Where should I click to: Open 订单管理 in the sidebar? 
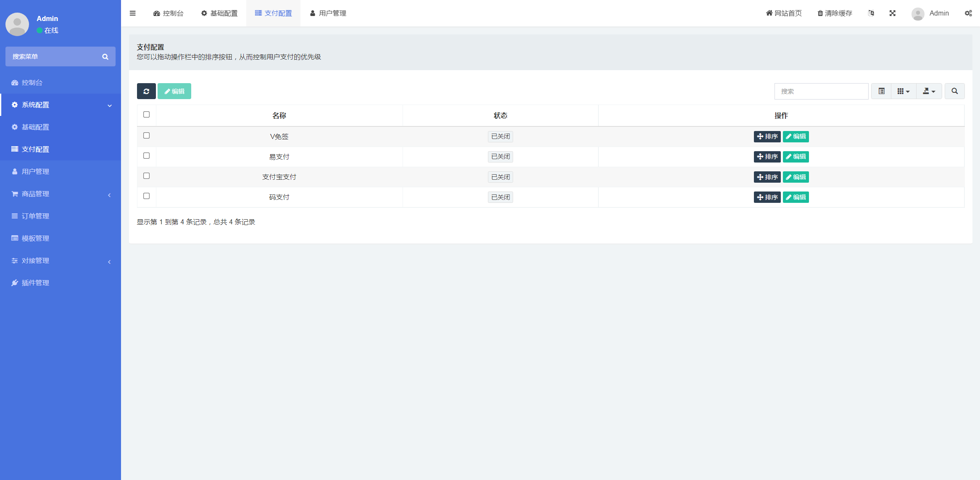pyautogui.click(x=35, y=216)
